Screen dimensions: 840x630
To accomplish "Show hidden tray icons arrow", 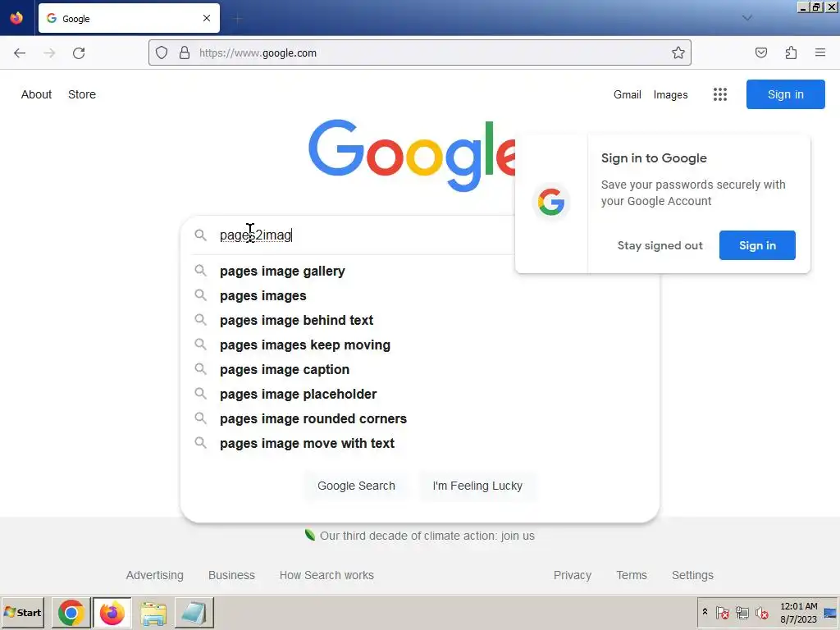I will [x=705, y=612].
